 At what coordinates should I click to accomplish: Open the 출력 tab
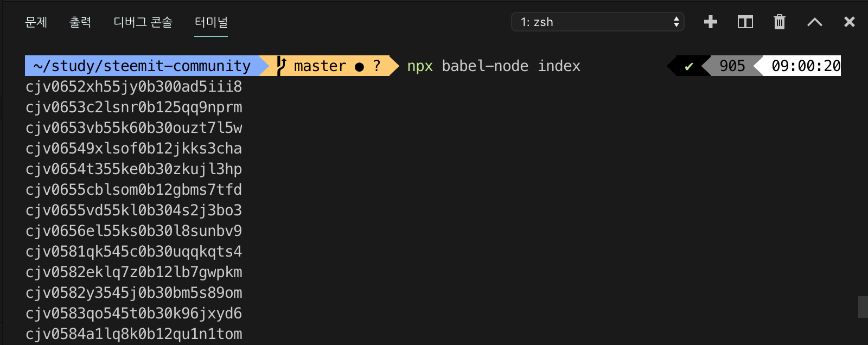click(x=80, y=22)
